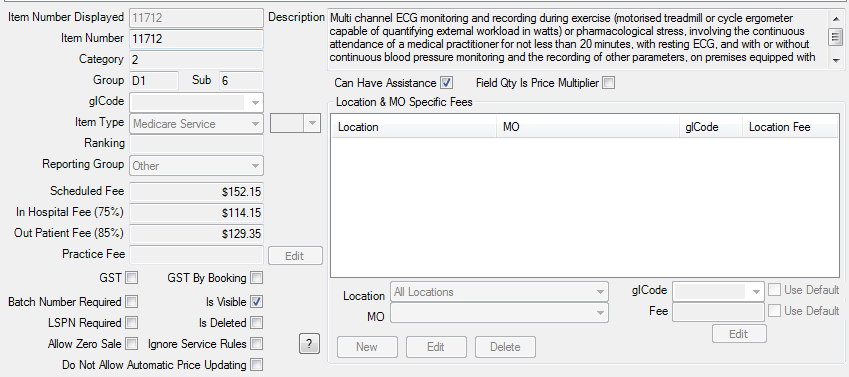Click the Item Number Displayed field

(197, 18)
